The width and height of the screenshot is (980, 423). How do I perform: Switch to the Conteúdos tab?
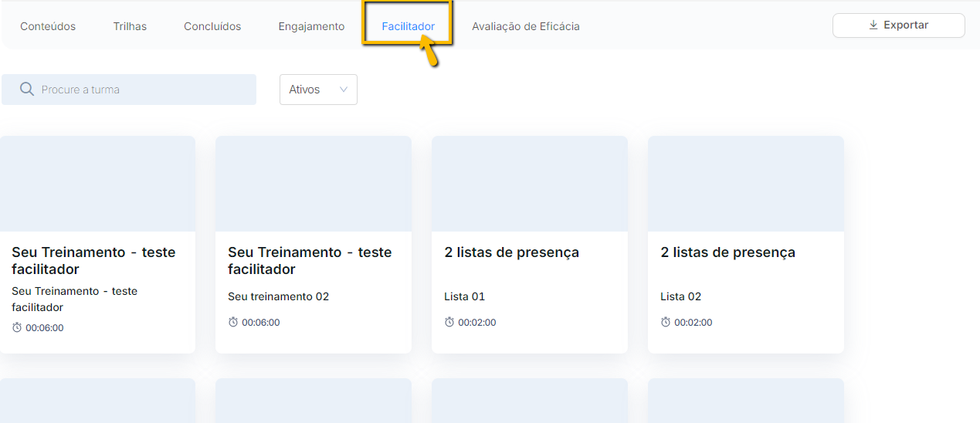pos(48,26)
